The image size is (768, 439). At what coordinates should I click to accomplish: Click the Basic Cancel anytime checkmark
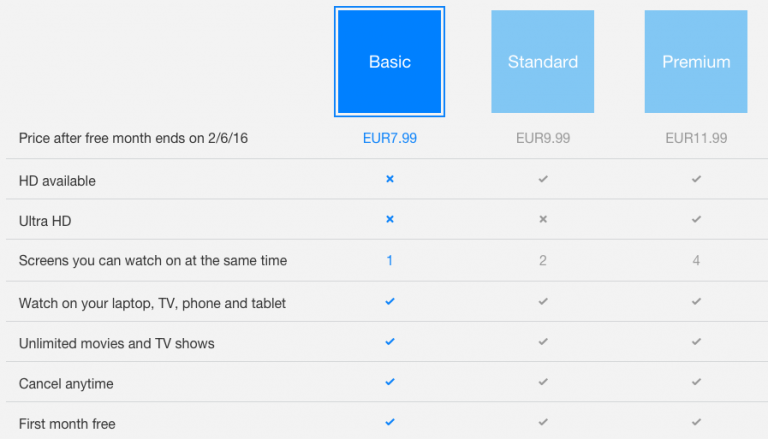(x=390, y=382)
